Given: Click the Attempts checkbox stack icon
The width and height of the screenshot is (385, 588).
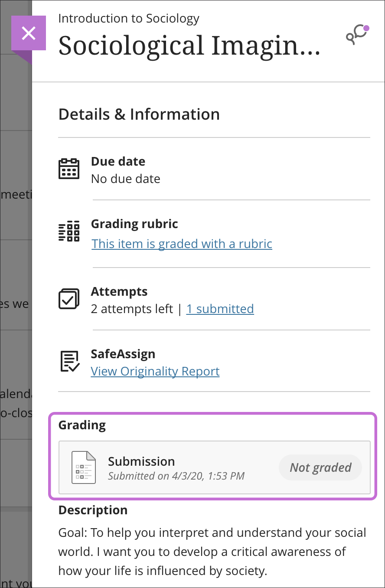Looking at the screenshot, I should [69, 299].
